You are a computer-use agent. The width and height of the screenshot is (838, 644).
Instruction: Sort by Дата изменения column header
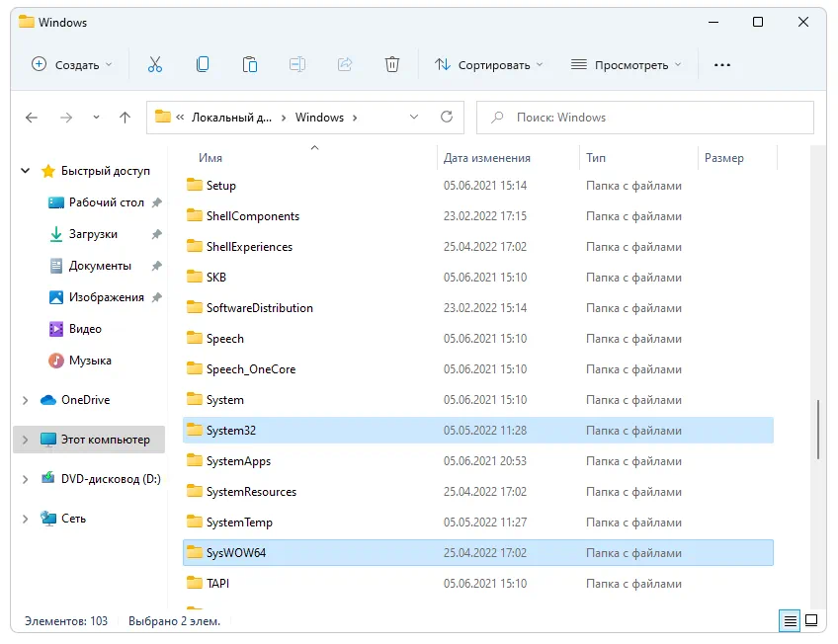coord(486,158)
